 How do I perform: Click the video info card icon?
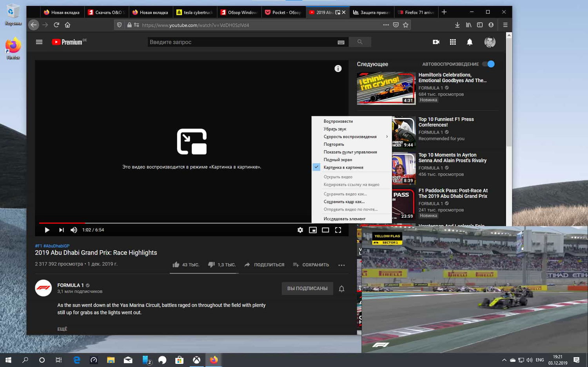pyautogui.click(x=338, y=69)
